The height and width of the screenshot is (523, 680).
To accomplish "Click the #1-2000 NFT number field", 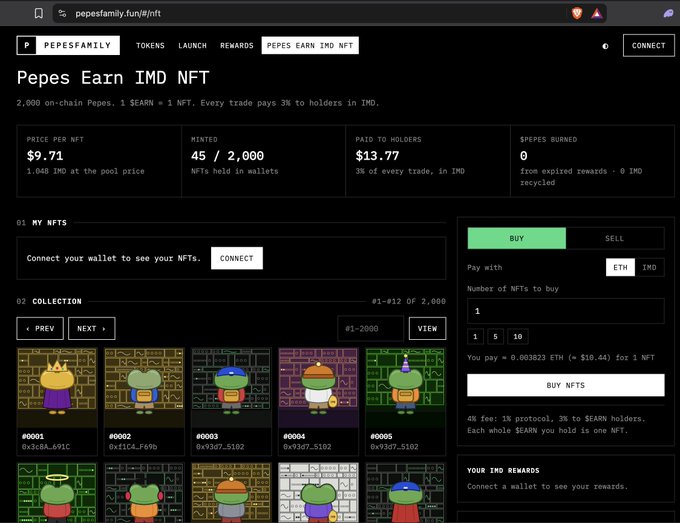I will tap(370, 329).
